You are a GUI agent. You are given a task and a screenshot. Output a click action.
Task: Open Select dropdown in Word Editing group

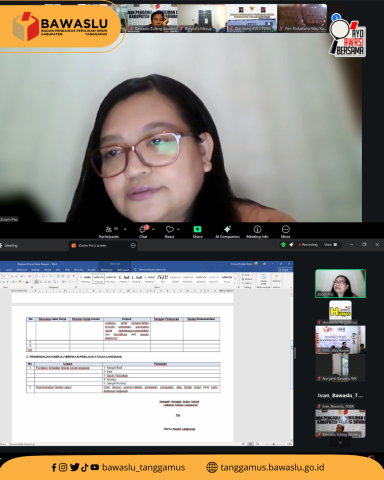247,283
